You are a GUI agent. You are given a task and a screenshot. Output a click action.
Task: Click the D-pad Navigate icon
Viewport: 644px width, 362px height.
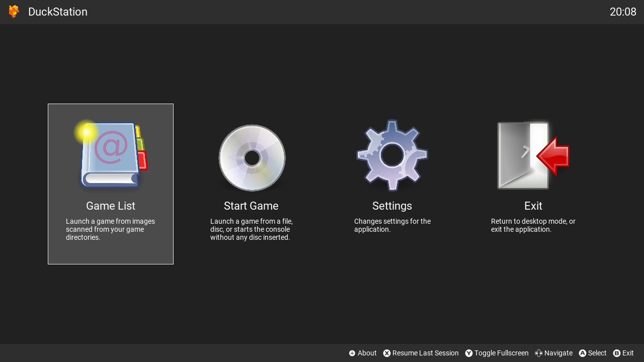pos(539,353)
